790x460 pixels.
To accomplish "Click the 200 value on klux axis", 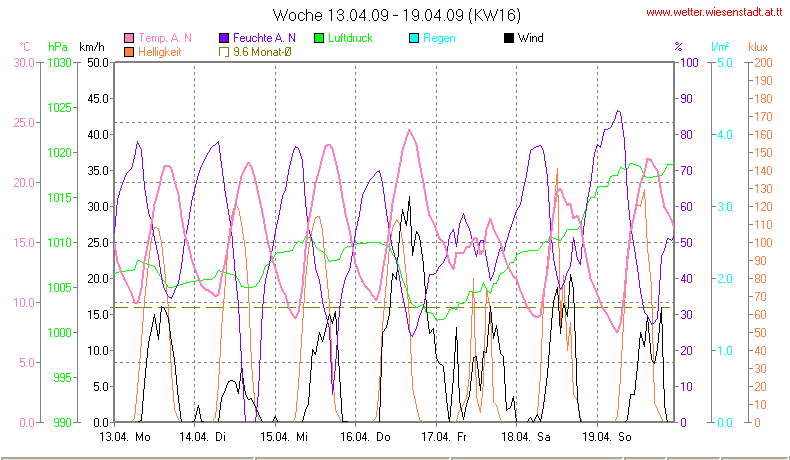I will pos(763,63).
